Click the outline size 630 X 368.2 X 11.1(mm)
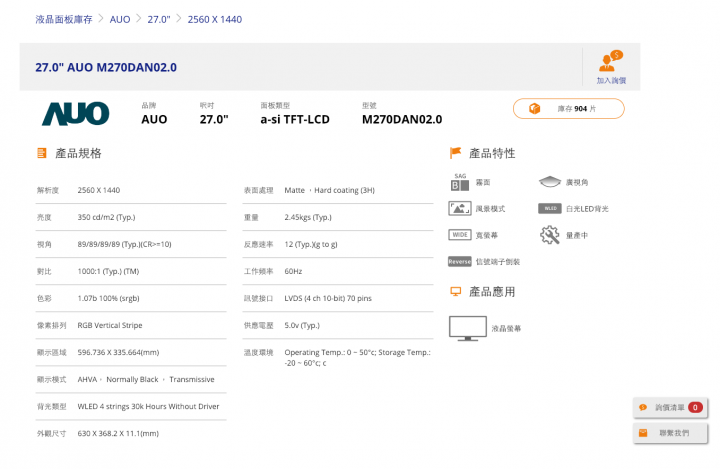720x469 pixels. [118, 434]
